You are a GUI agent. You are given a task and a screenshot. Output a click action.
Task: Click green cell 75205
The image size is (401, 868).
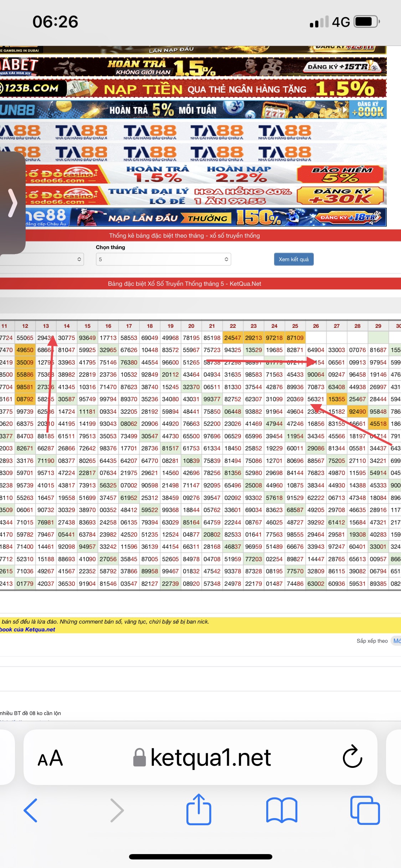(337, 461)
